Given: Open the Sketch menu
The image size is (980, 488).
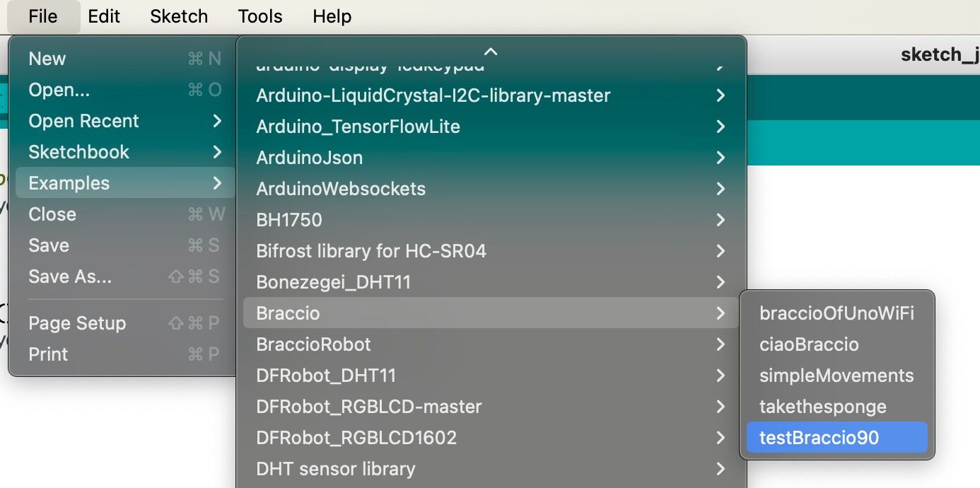Looking at the screenshot, I should pyautogui.click(x=178, y=16).
